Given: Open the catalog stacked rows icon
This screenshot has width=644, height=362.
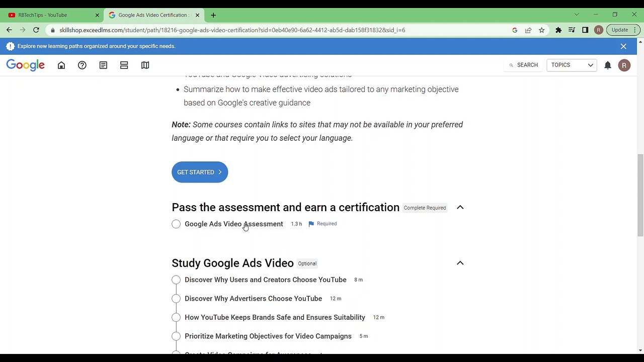Looking at the screenshot, I should 124,65.
